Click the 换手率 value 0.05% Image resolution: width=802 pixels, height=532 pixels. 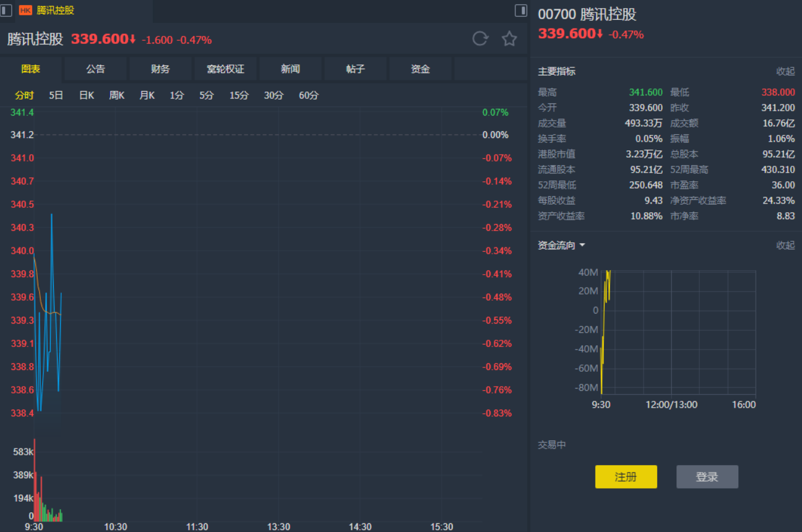[649, 139]
